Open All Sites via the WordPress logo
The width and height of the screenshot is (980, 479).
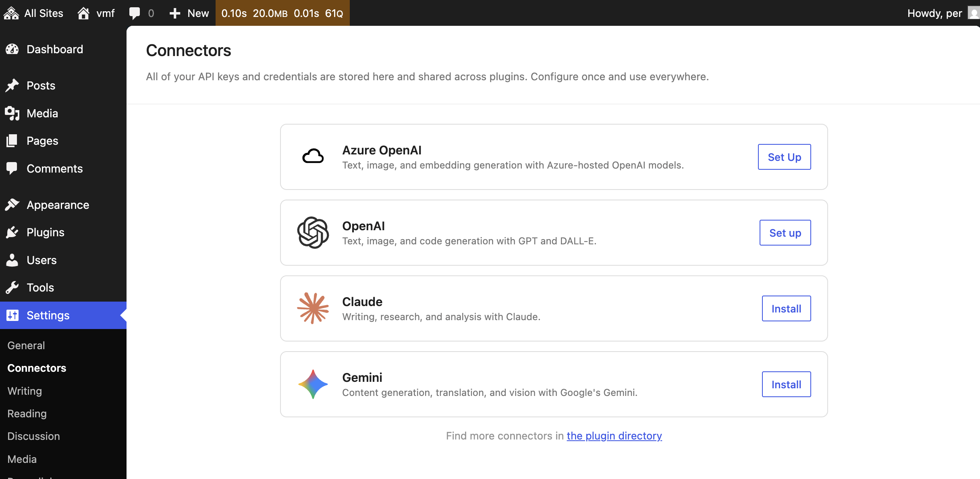[x=11, y=13]
